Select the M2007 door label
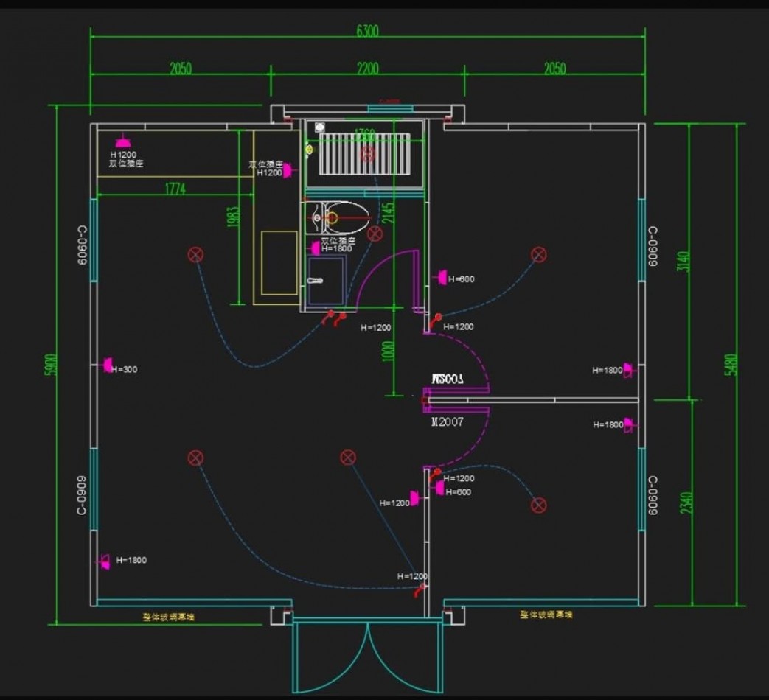The height and width of the screenshot is (700, 769). [x=447, y=424]
